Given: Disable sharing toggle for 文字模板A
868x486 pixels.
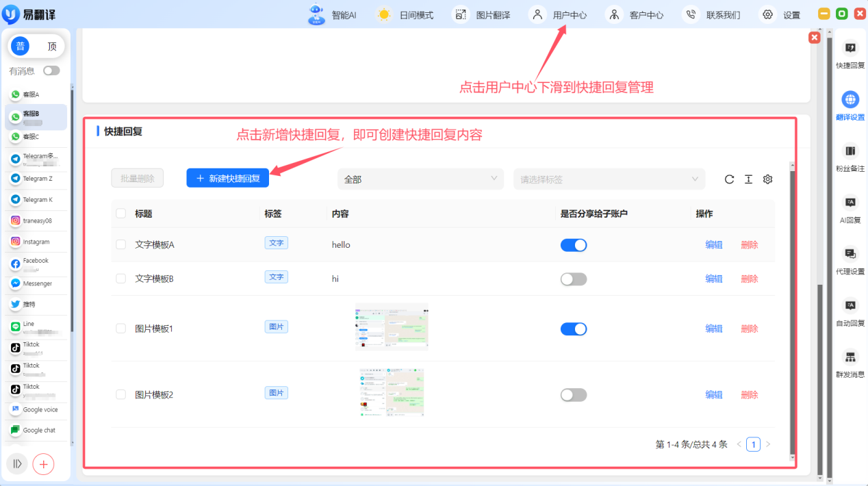Looking at the screenshot, I should [x=574, y=245].
